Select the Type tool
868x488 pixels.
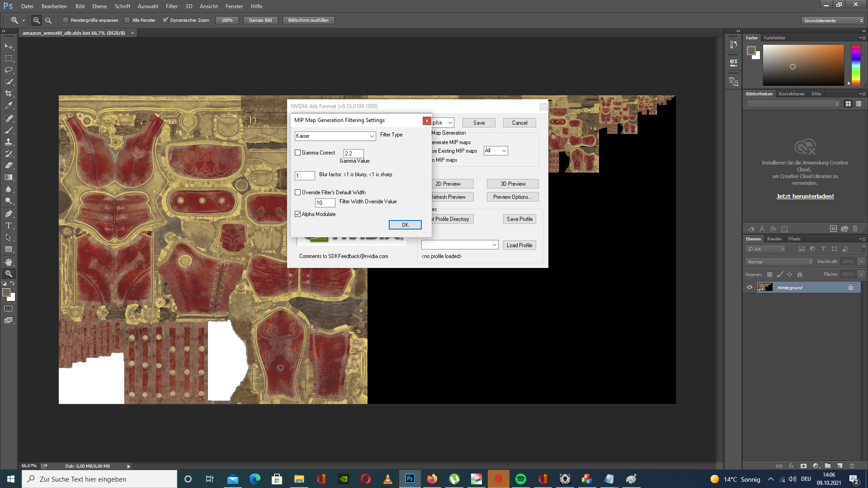click(9, 225)
